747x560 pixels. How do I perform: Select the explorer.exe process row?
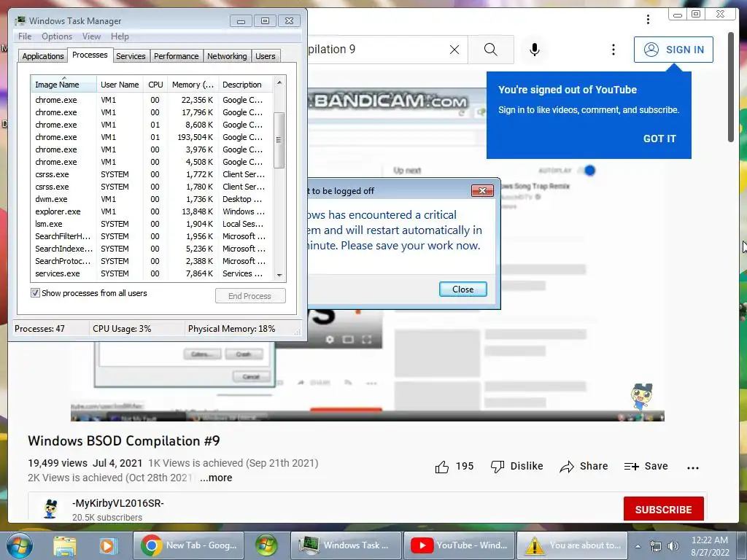[x=152, y=211]
